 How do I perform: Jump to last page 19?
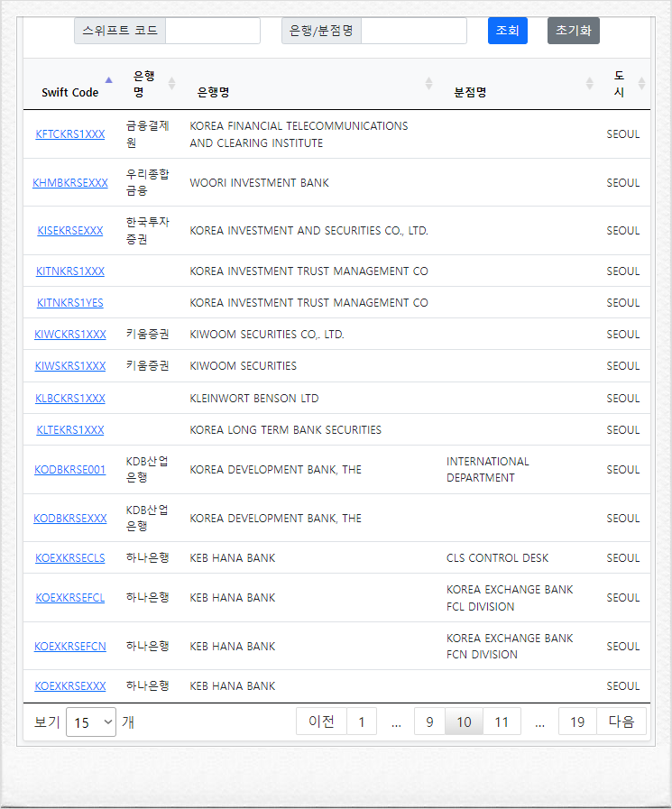(577, 722)
